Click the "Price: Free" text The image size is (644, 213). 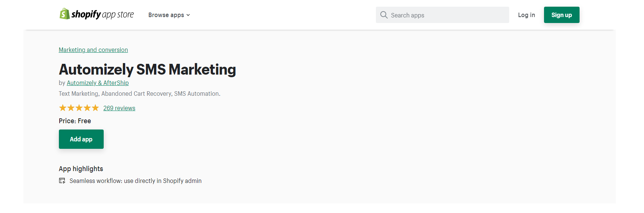pos(75,121)
